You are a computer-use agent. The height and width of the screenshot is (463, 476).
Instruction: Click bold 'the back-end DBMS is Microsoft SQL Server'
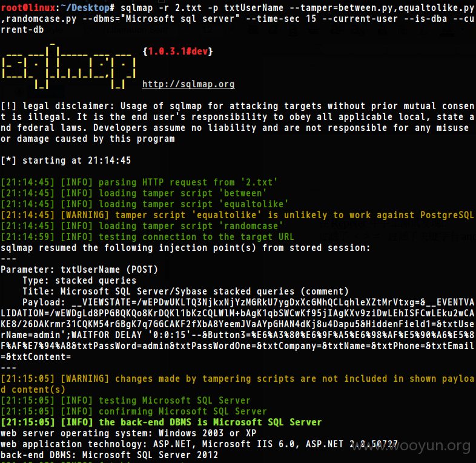(210, 422)
